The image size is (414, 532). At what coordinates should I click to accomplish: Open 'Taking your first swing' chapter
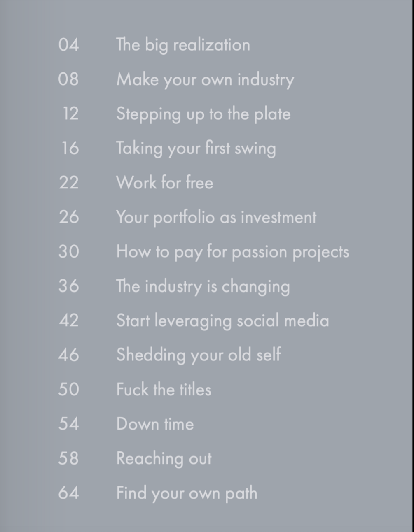pos(196,149)
